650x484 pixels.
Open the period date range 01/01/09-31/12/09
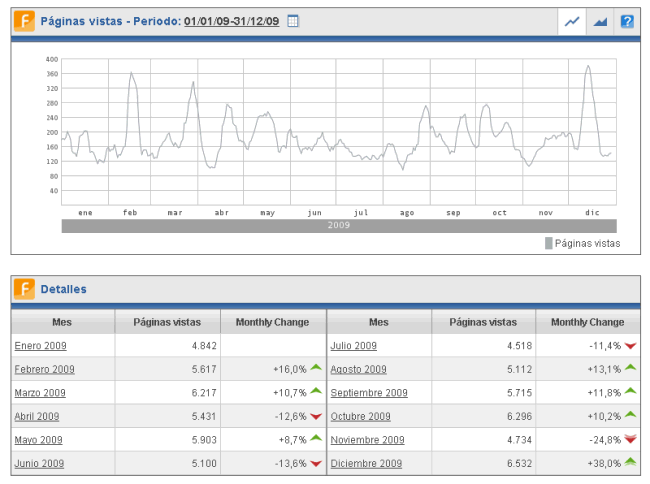click(x=231, y=21)
